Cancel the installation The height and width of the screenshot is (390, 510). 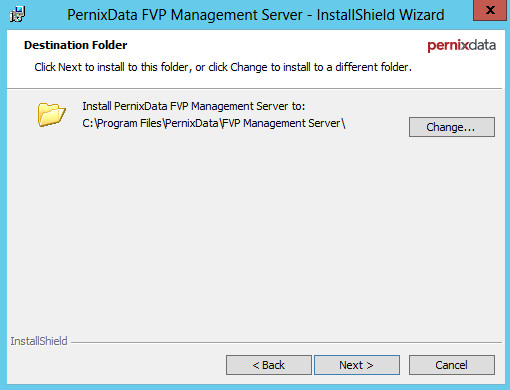(452, 365)
